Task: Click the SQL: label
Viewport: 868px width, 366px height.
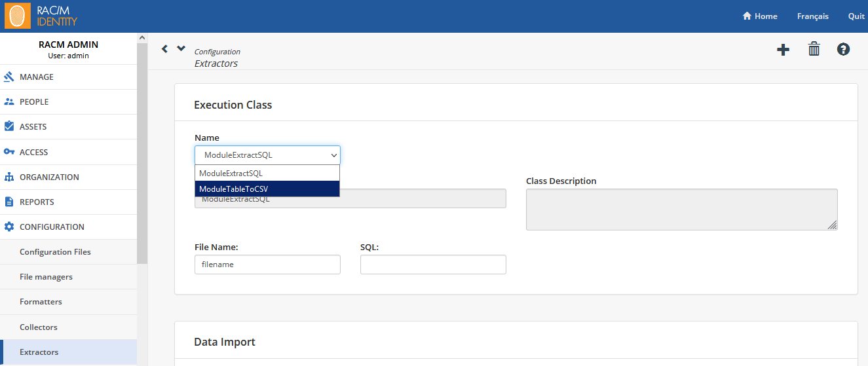Action: pyautogui.click(x=369, y=247)
